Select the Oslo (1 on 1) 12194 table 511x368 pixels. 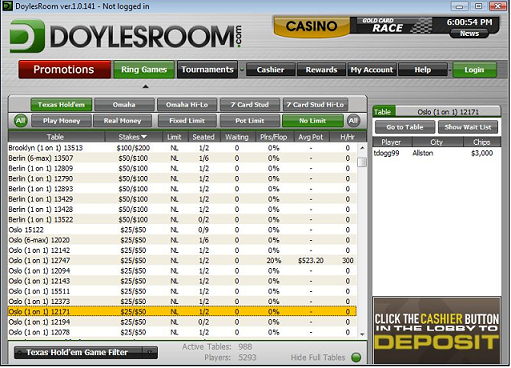[x=182, y=322]
